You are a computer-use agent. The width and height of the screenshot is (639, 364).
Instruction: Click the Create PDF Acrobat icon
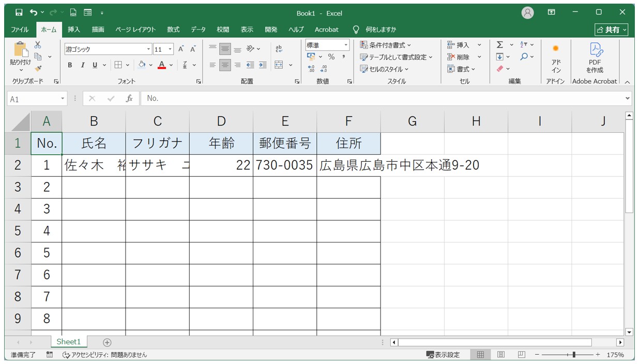[x=595, y=58]
